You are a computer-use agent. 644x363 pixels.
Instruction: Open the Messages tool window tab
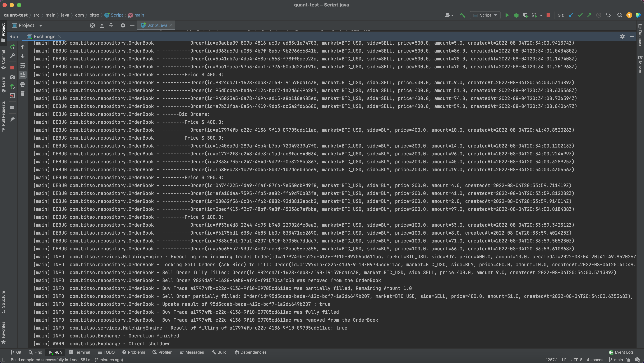[192, 352]
